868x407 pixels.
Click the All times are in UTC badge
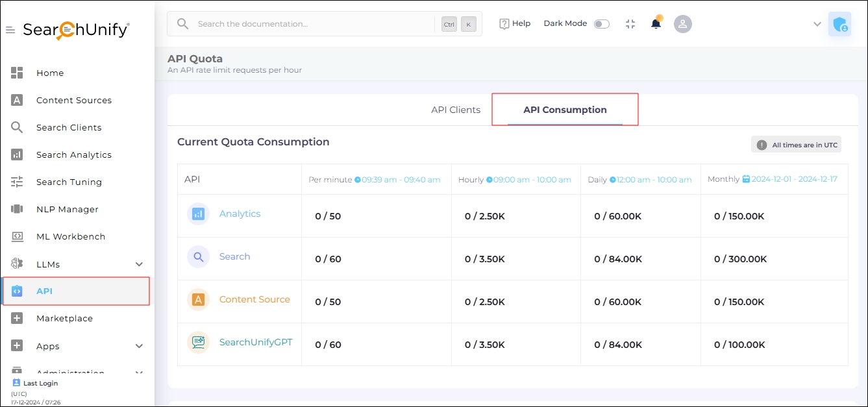797,145
